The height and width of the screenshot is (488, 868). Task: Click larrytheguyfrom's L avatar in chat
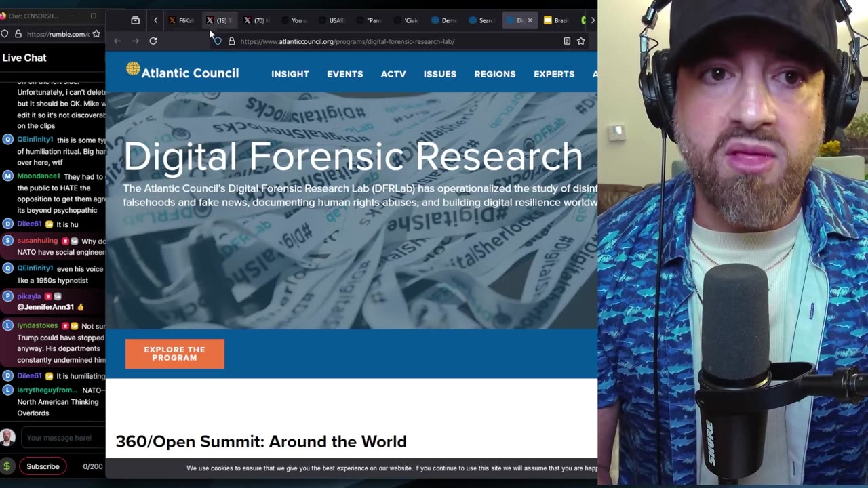pyautogui.click(x=8, y=390)
